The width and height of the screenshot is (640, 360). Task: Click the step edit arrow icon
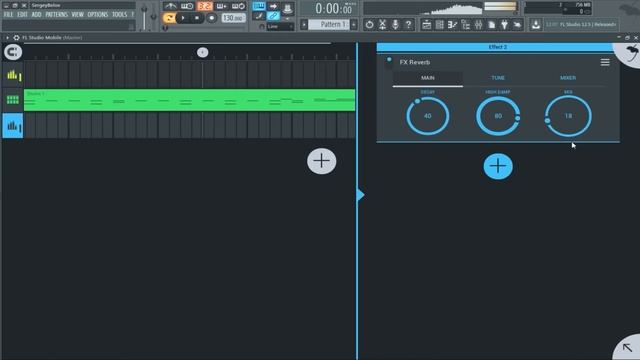coord(273,6)
